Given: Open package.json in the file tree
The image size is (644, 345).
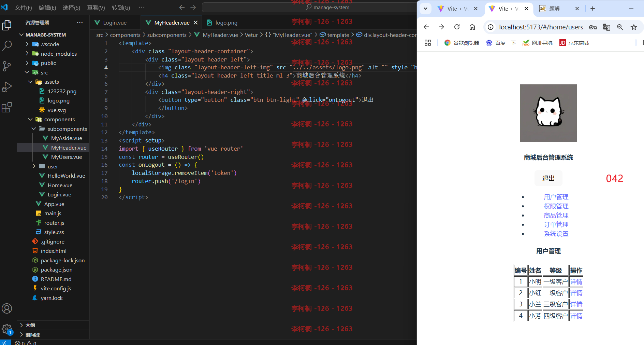Looking at the screenshot, I should point(57,270).
